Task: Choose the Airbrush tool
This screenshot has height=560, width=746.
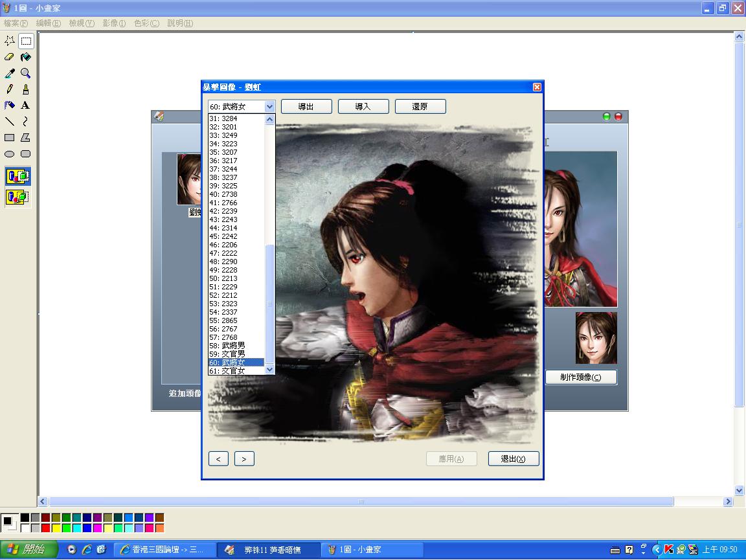Action: click(x=10, y=105)
